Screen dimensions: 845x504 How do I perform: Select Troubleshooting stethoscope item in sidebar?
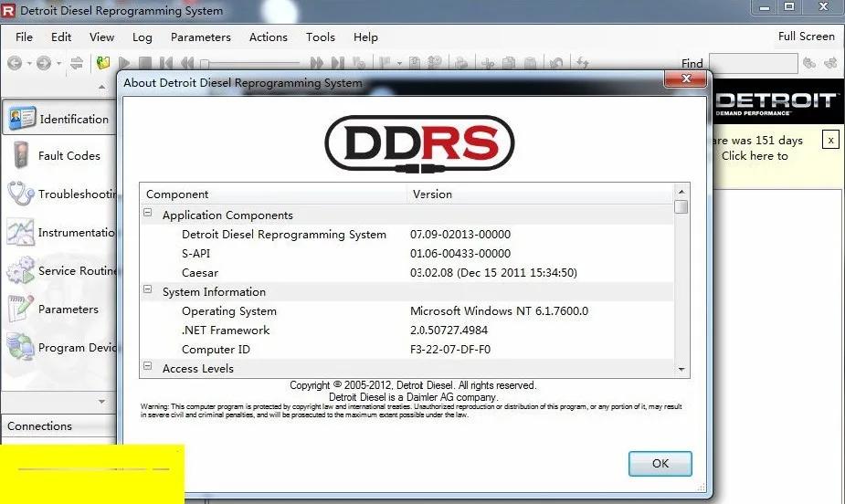coord(59,194)
